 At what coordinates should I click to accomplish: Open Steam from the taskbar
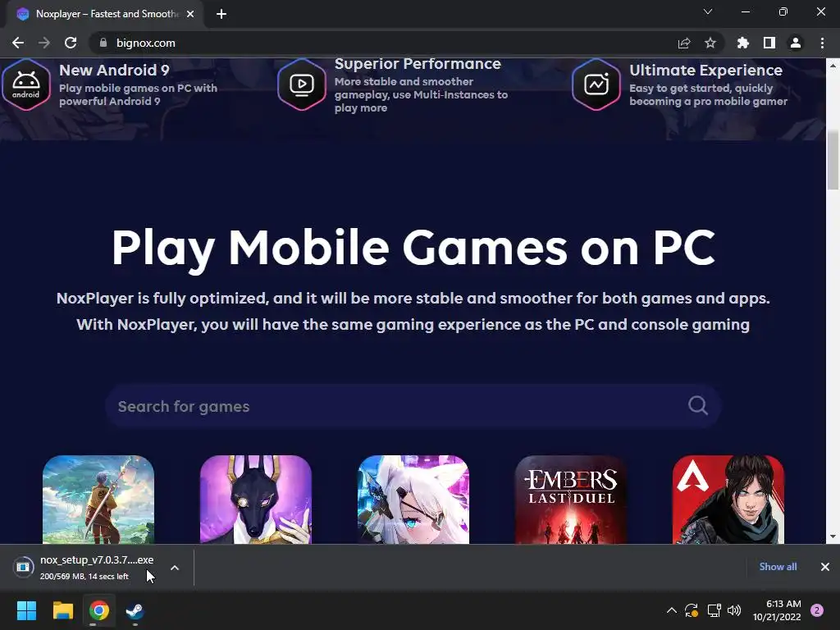click(x=135, y=610)
